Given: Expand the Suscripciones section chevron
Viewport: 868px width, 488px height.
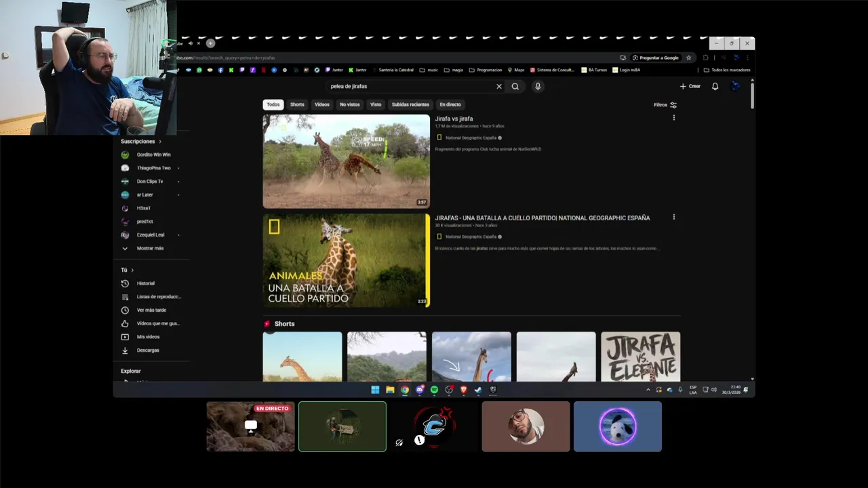Looking at the screenshot, I should click(160, 142).
